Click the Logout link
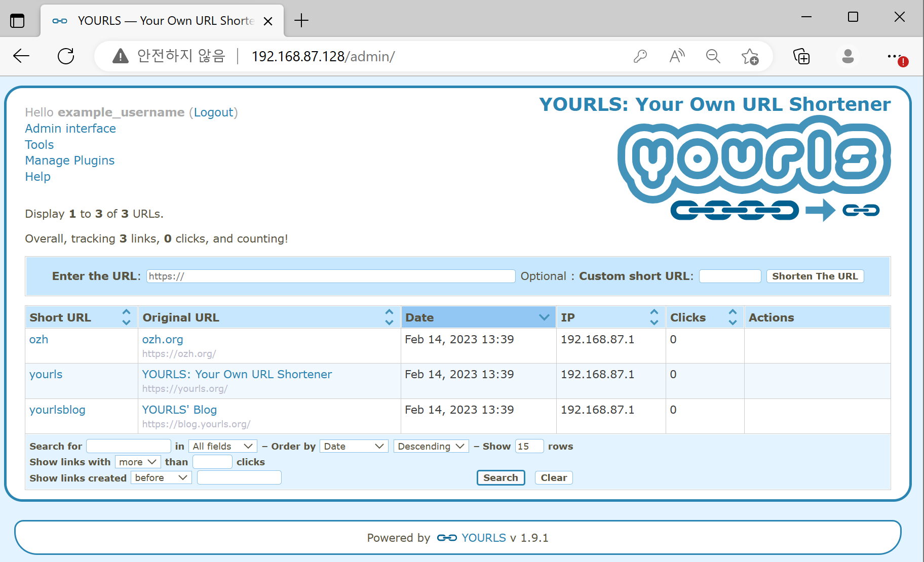This screenshot has height=562, width=924. tap(214, 112)
